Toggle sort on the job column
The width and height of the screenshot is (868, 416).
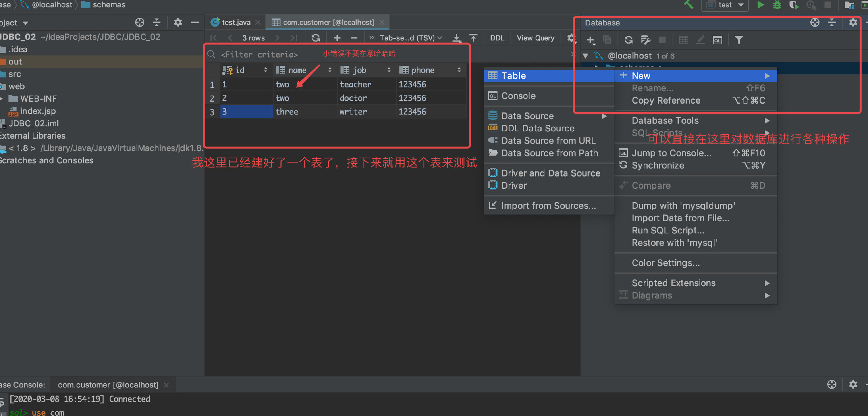click(389, 70)
